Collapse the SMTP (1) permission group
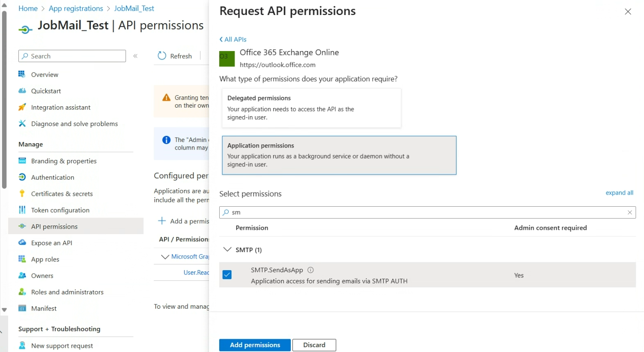The image size is (644, 352). click(x=227, y=250)
